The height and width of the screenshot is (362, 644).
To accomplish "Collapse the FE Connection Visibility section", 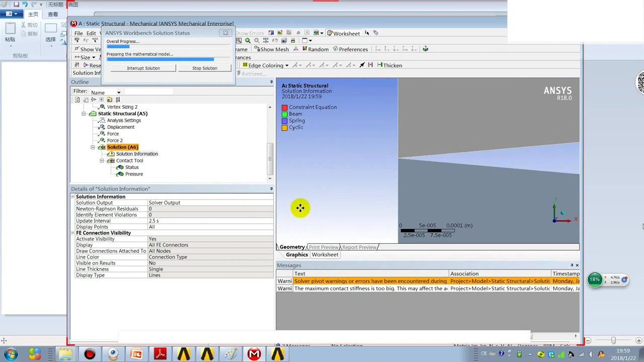I will 73,233.
